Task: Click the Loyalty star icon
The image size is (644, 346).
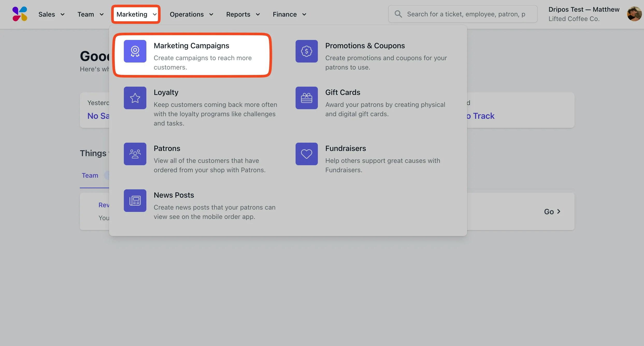Action: pyautogui.click(x=135, y=98)
